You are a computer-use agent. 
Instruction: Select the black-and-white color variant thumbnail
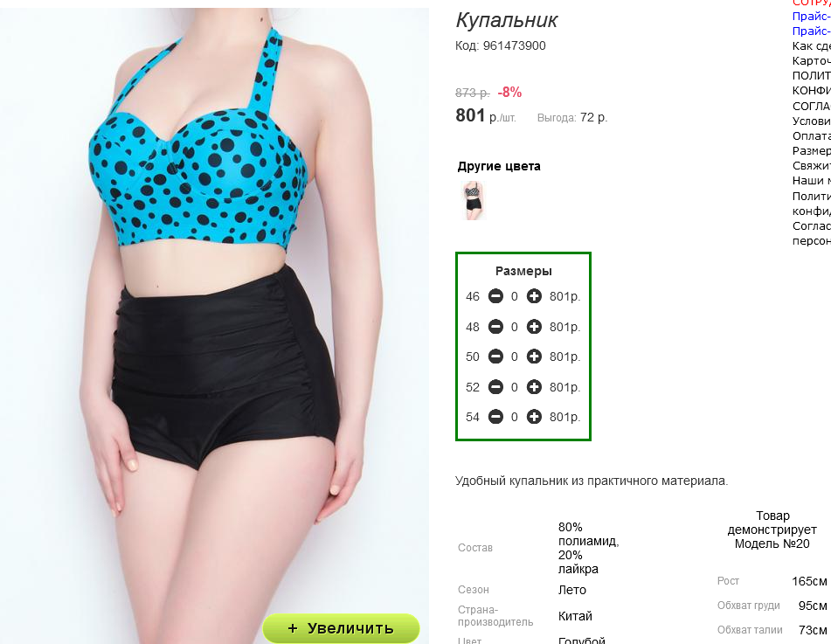(x=474, y=200)
